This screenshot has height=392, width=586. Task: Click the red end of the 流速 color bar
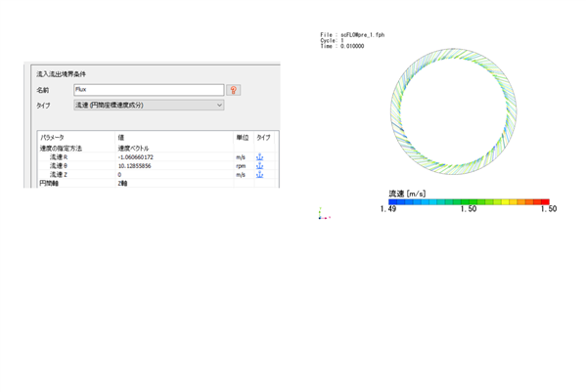coord(545,202)
